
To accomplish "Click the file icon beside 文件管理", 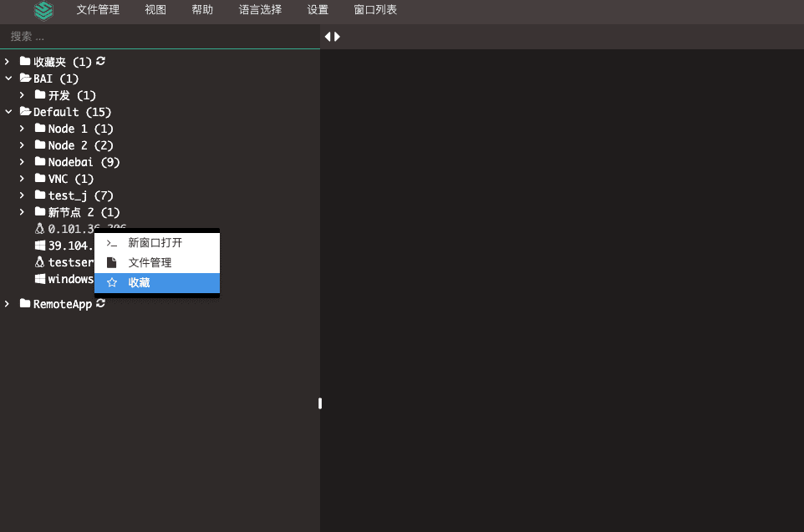I will point(112,262).
